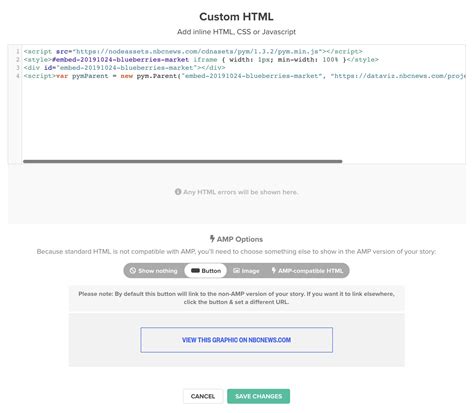Image resolution: width=474 pixels, height=413 pixels.
Task: Click the pymParent script line in editor
Action: click(x=244, y=76)
